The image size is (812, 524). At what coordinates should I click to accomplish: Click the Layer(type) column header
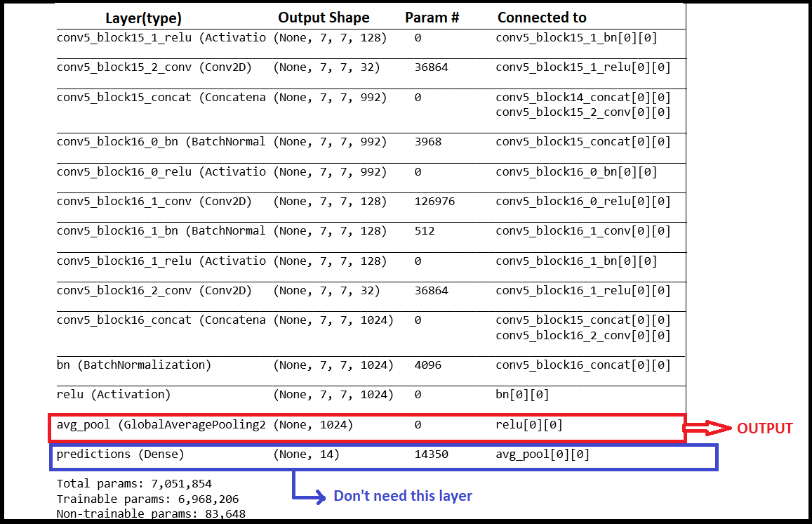coord(143,18)
